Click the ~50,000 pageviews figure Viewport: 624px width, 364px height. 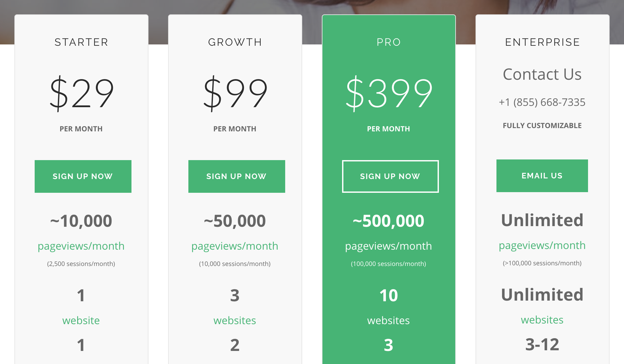(235, 221)
